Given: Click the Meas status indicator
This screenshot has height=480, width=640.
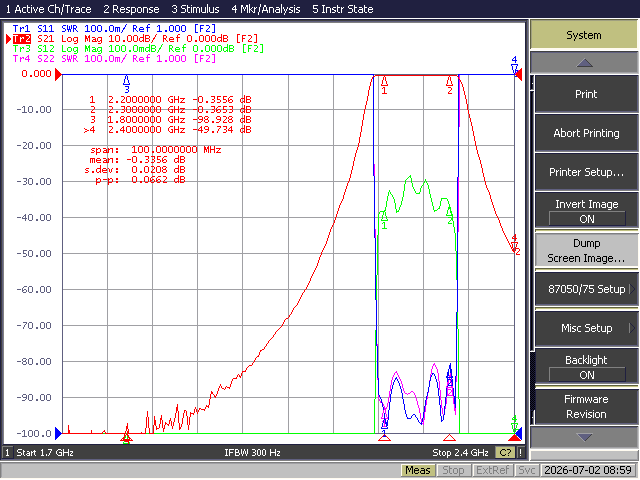Looking at the screenshot, I should [x=417, y=470].
